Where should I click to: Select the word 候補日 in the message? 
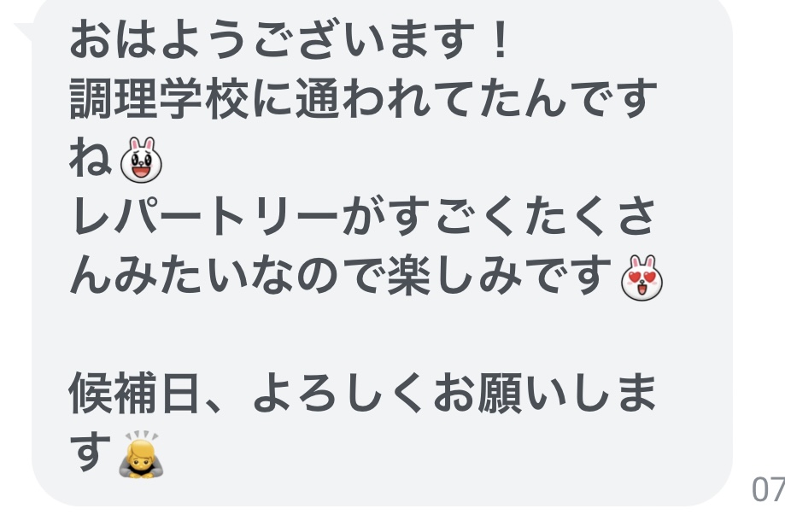tap(134, 393)
